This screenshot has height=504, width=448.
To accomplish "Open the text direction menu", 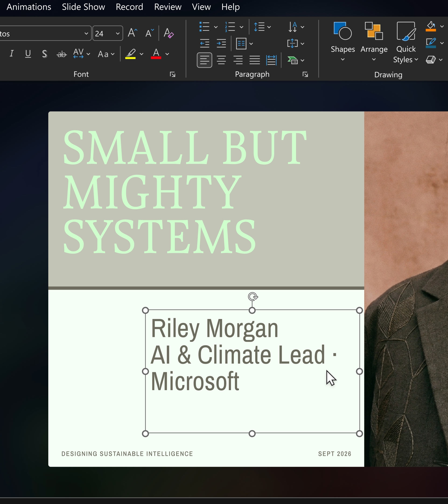I will click(296, 27).
